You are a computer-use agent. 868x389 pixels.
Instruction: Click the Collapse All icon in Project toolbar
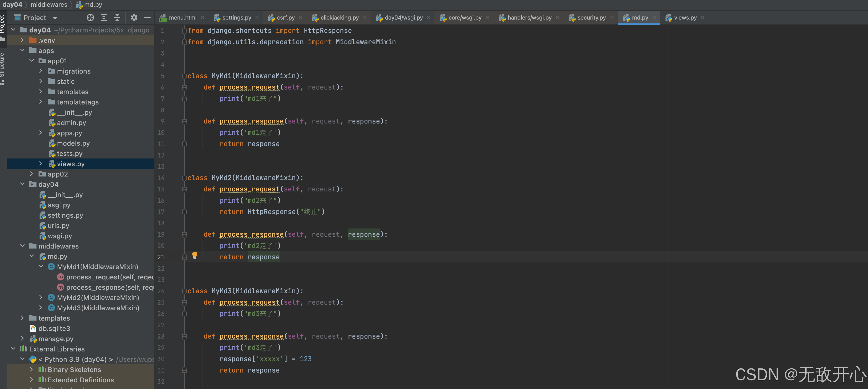coord(117,17)
